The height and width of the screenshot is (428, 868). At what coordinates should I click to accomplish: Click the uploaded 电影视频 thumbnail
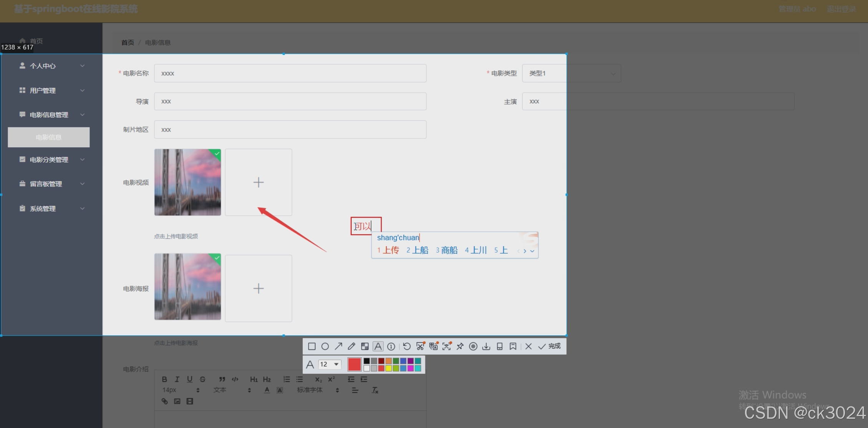click(188, 182)
